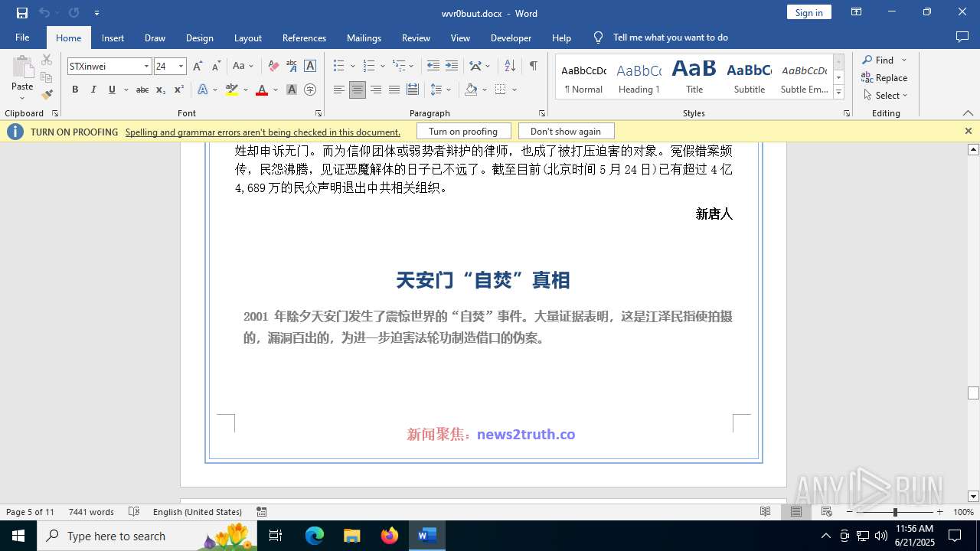The image size is (980, 551).
Task: Toggle Superscript formatting
Action: click(x=179, y=90)
